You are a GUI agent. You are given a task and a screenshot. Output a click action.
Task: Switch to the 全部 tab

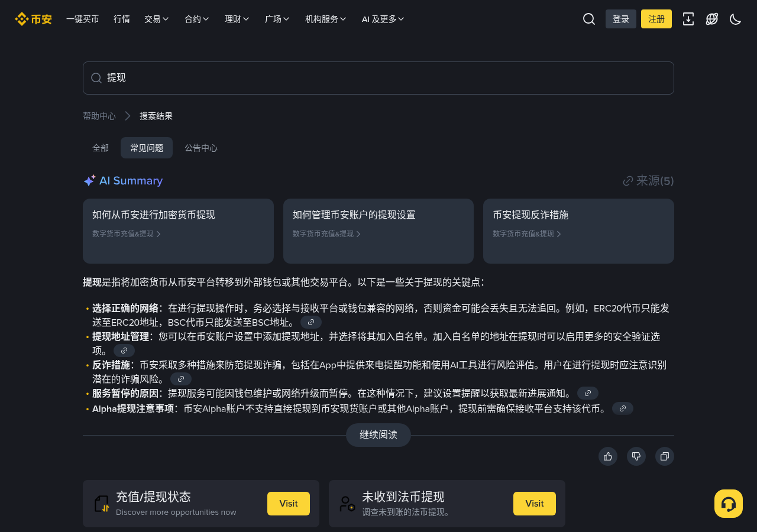(x=101, y=148)
